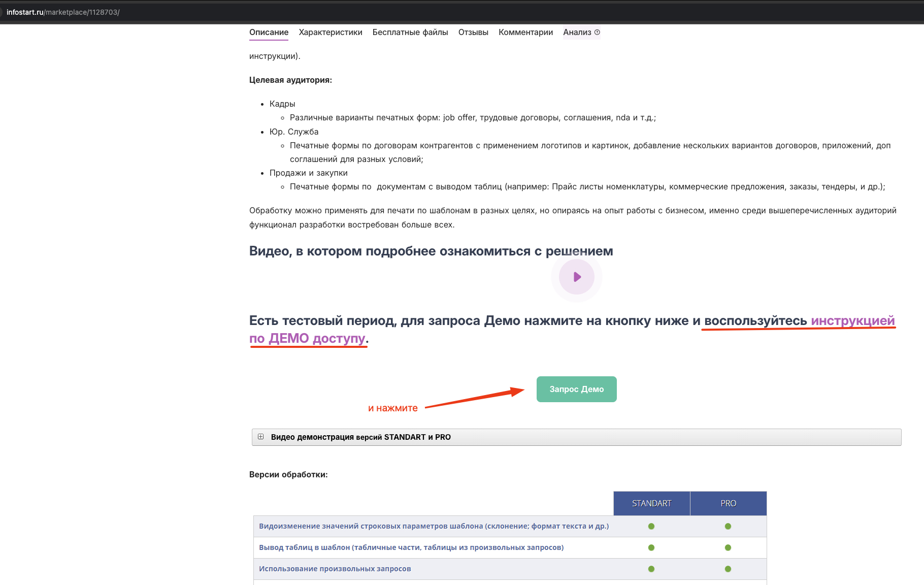This screenshot has width=924, height=585.
Task: Click the PRO column header
Action: [728, 503]
